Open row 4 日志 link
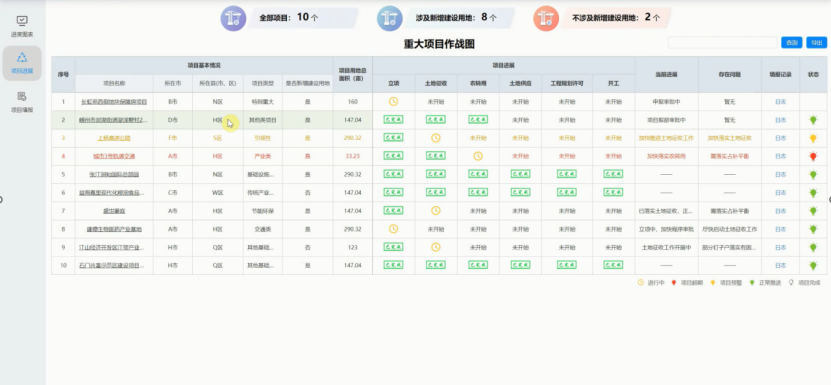Screen dimensions: 831x385 (x=781, y=156)
